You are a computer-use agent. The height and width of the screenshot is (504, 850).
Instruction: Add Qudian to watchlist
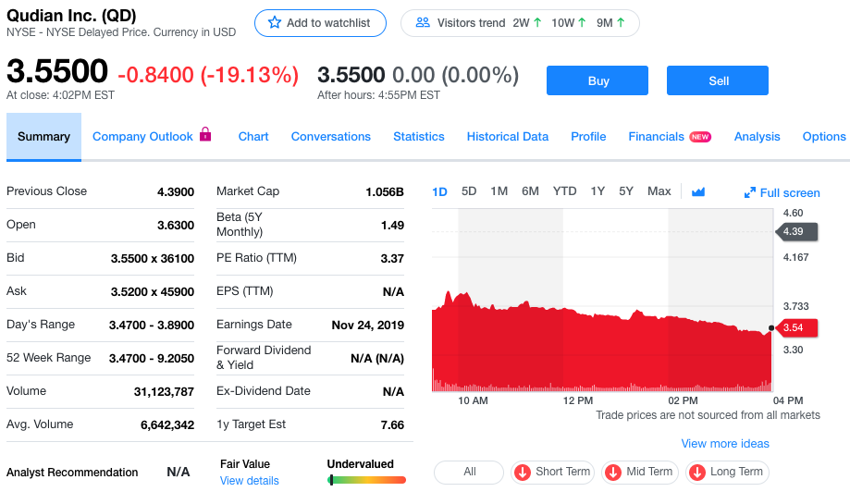pos(320,23)
